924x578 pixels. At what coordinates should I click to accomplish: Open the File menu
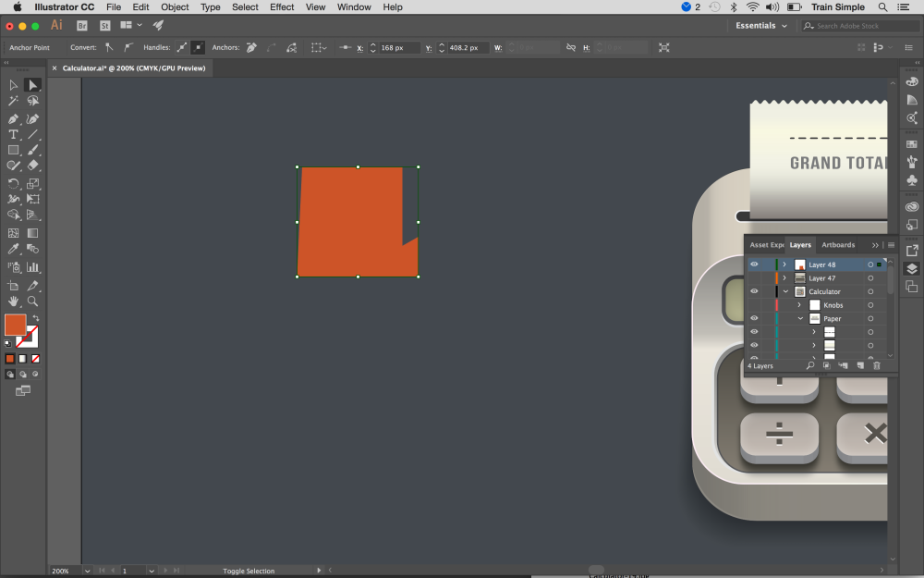click(114, 7)
